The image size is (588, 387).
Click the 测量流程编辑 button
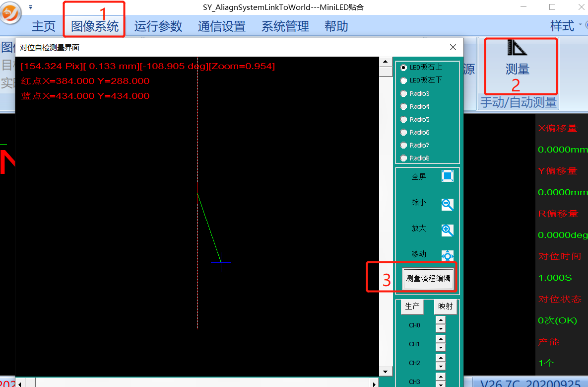(x=428, y=279)
